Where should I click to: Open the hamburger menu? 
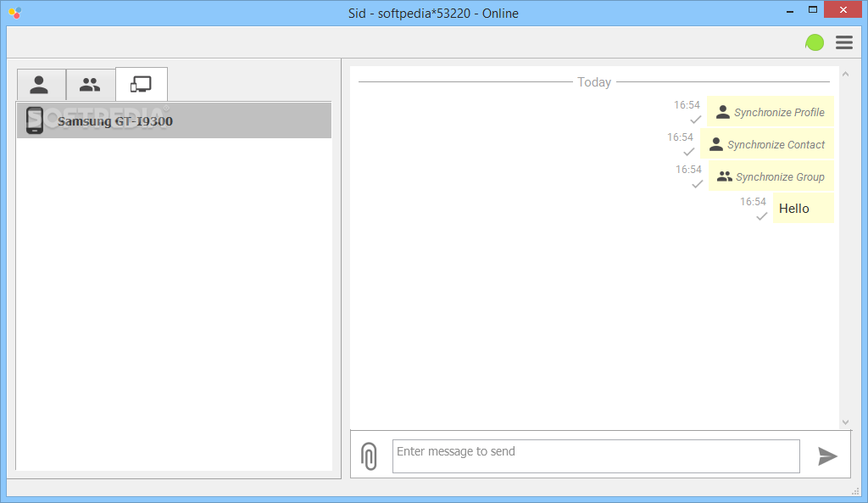844,42
